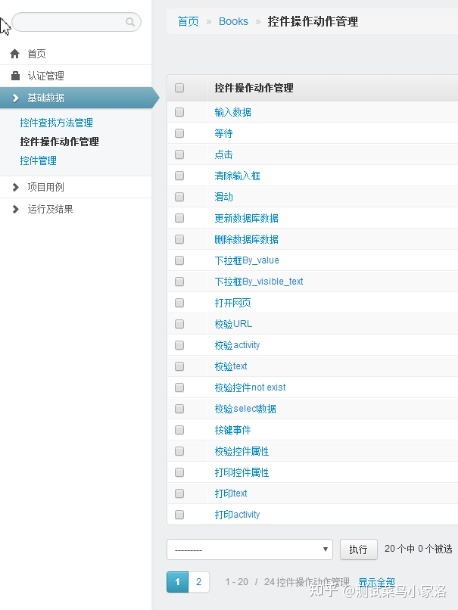Open 首页 in the sidebar menu

click(x=37, y=54)
